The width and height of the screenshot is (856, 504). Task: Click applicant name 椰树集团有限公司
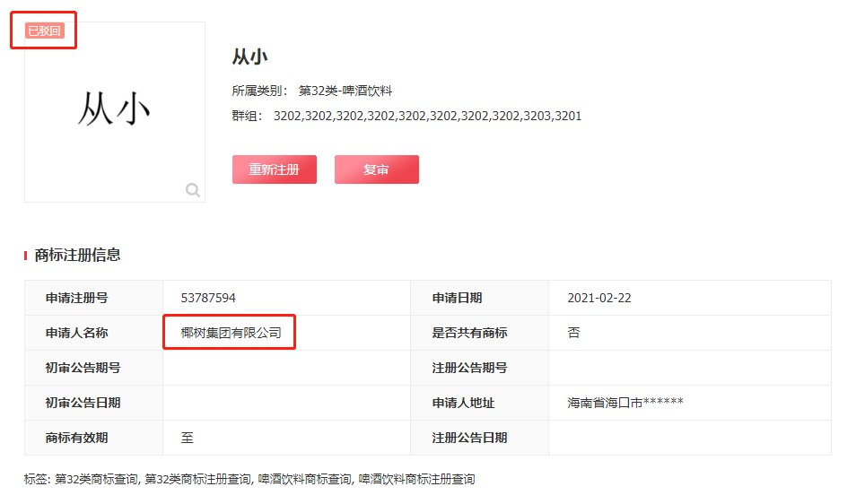(x=231, y=333)
